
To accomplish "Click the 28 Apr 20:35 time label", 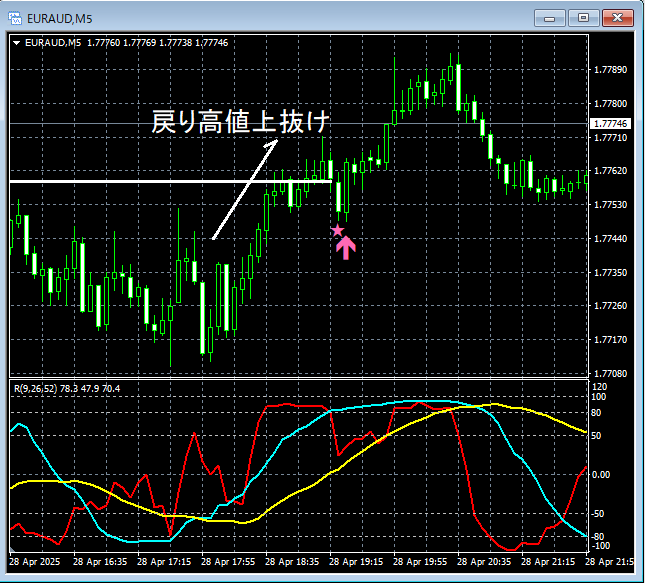I will coord(484,562).
